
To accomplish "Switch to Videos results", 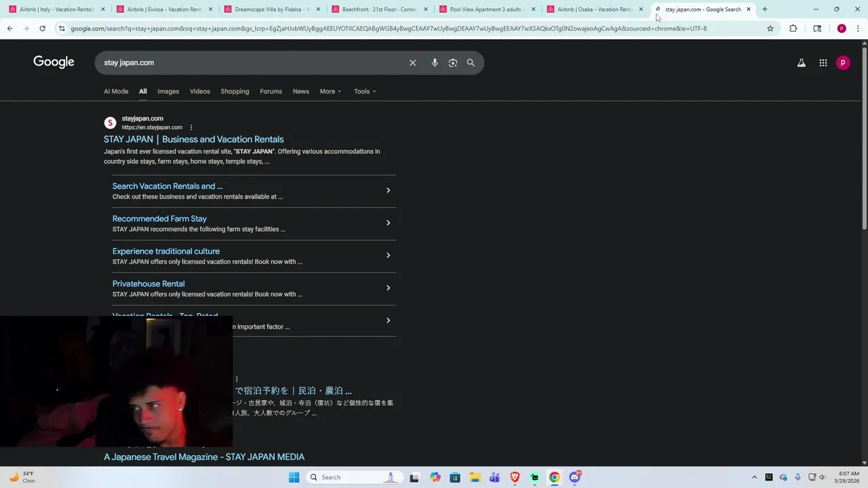I will pos(200,91).
